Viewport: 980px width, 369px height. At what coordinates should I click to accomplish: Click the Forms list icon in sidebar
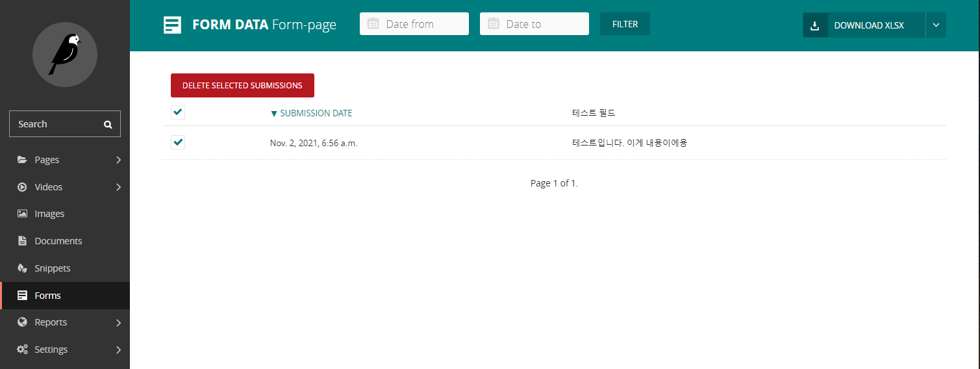pos(22,296)
